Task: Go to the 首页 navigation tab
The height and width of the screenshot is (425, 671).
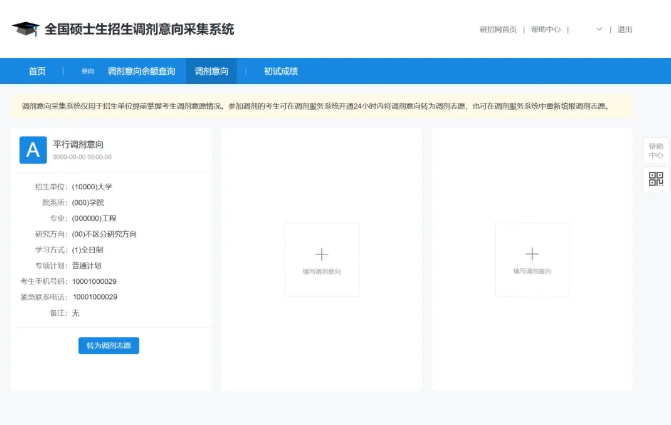Action: pos(37,71)
